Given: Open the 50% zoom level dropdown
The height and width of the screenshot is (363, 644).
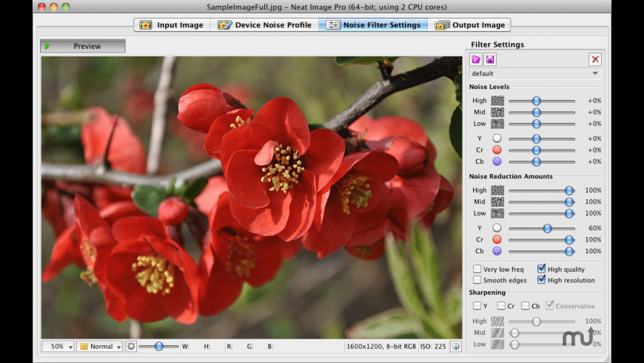Looking at the screenshot, I should [x=58, y=347].
